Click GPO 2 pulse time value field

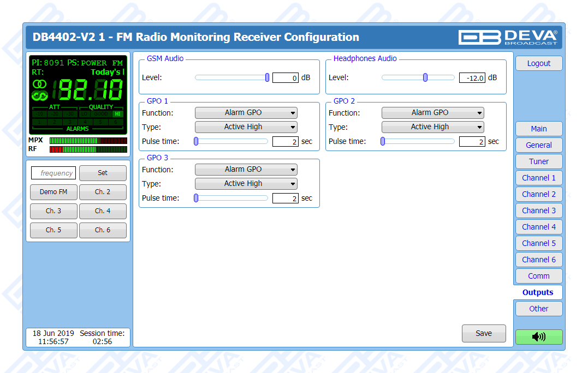pos(472,142)
